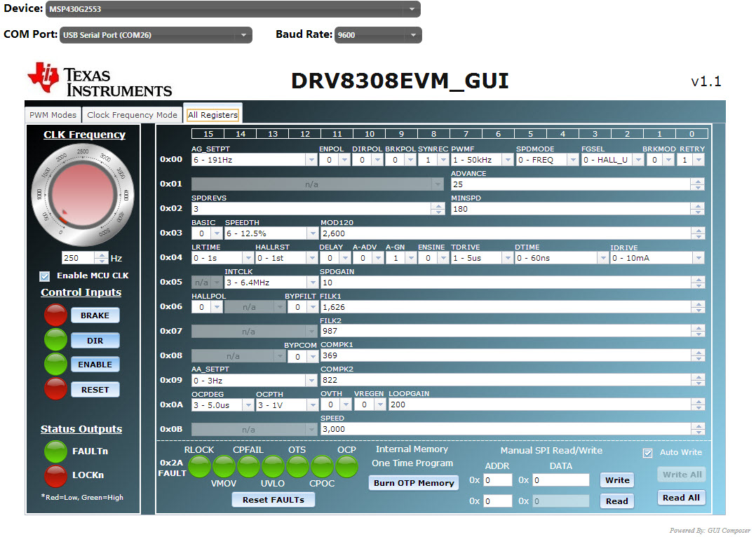This screenshot has height=537, width=756.
Task: Click the green DIR indicator LED
Action: point(55,340)
